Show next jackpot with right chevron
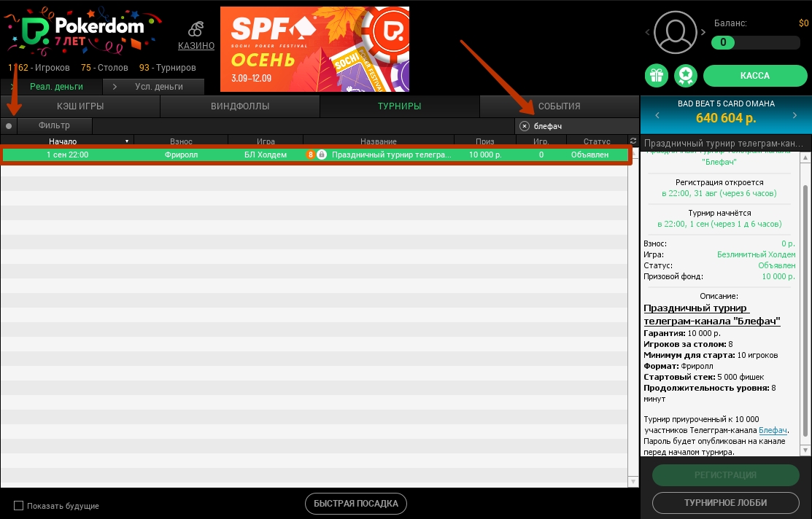This screenshot has width=812, height=519. [x=794, y=115]
